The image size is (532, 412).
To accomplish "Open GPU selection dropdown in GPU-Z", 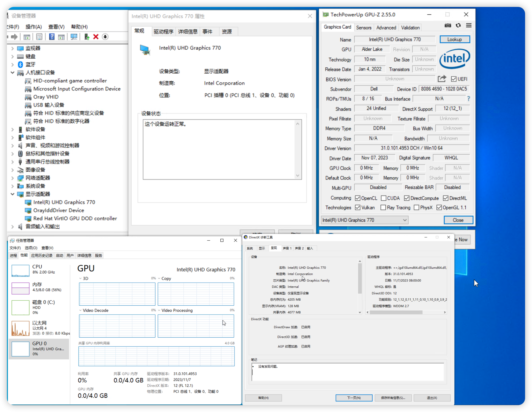I will tap(364, 220).
